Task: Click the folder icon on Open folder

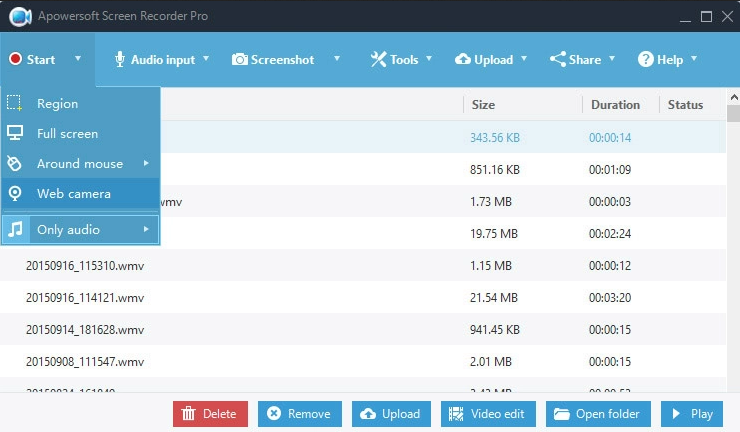Action: coord(562,414)
